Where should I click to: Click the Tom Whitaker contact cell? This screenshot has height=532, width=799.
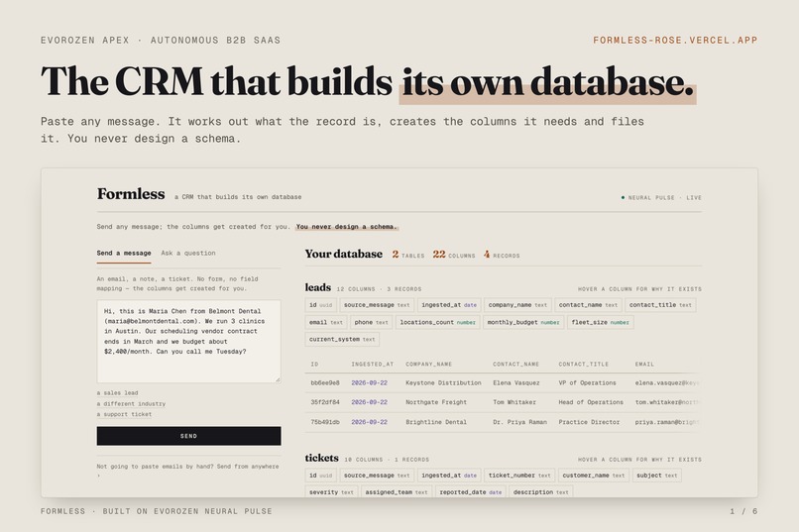[x=514, y=402]
